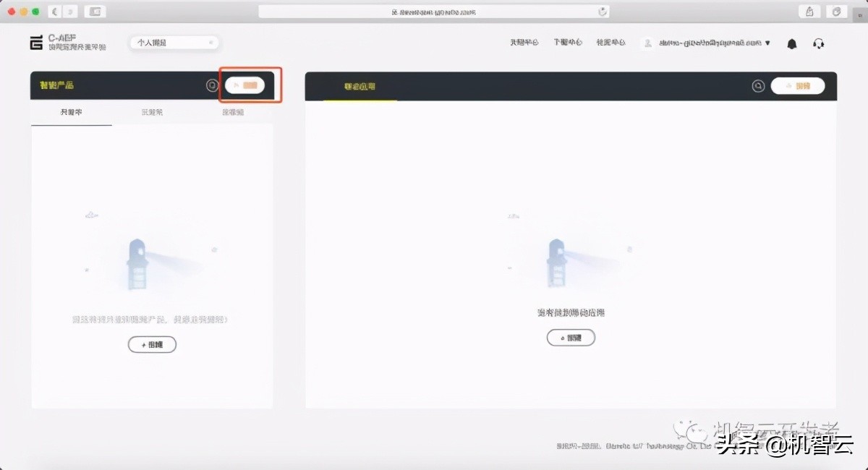The image size is (868, 470).
Task: Reload the page with the browser refresh icon
Action: pos(602,11)
